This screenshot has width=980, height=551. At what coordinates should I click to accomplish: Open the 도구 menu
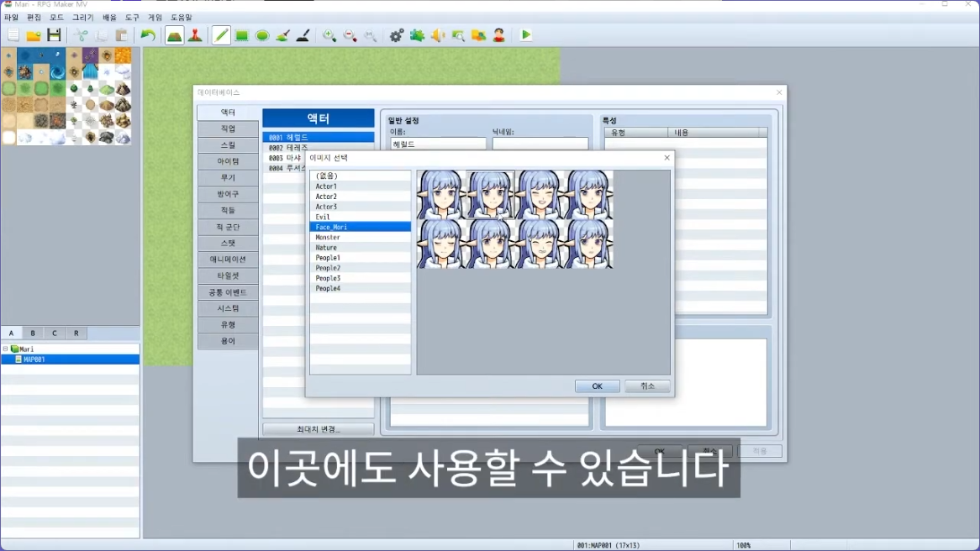coord(132,18)
